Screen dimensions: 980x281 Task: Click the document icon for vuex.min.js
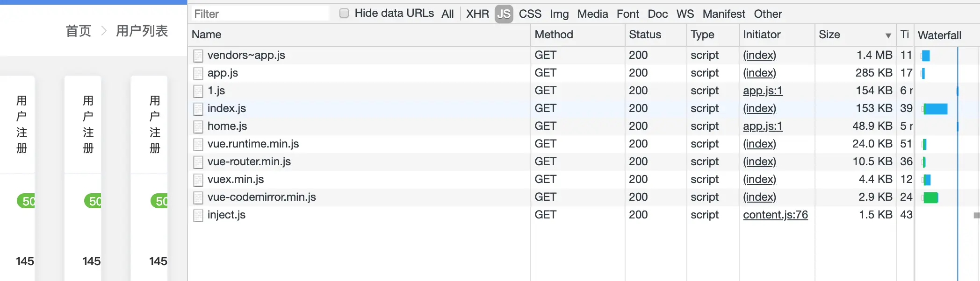click(x=198, y=180)
